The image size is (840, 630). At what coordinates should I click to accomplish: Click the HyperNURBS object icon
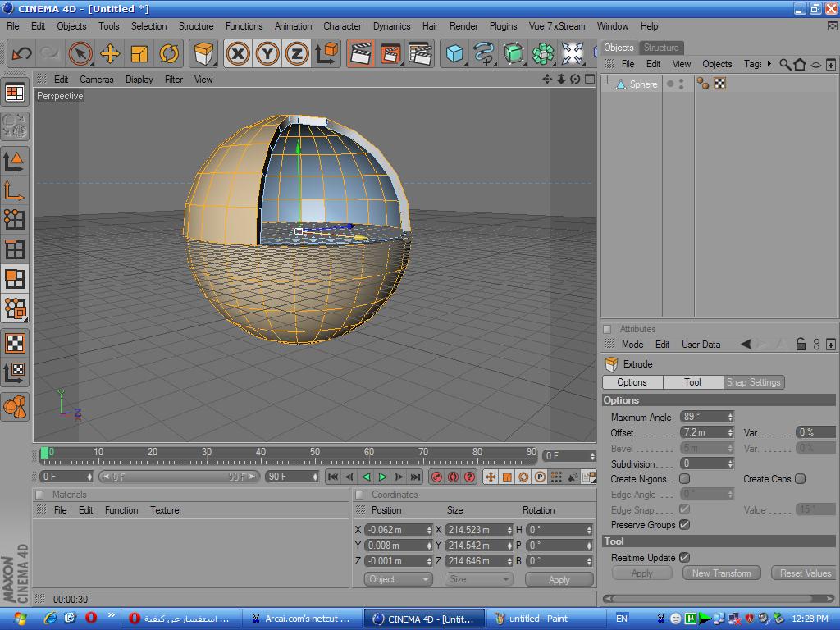[514, 53]
